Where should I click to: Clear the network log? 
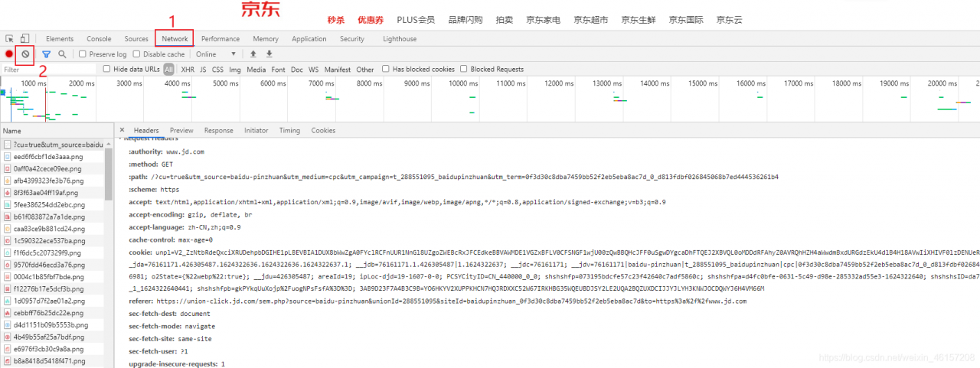tap(25, 54)
